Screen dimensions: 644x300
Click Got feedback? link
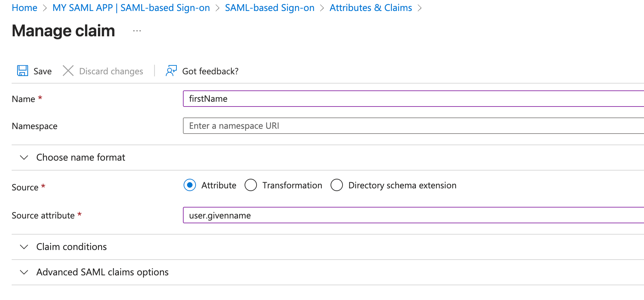coord(210,71)
